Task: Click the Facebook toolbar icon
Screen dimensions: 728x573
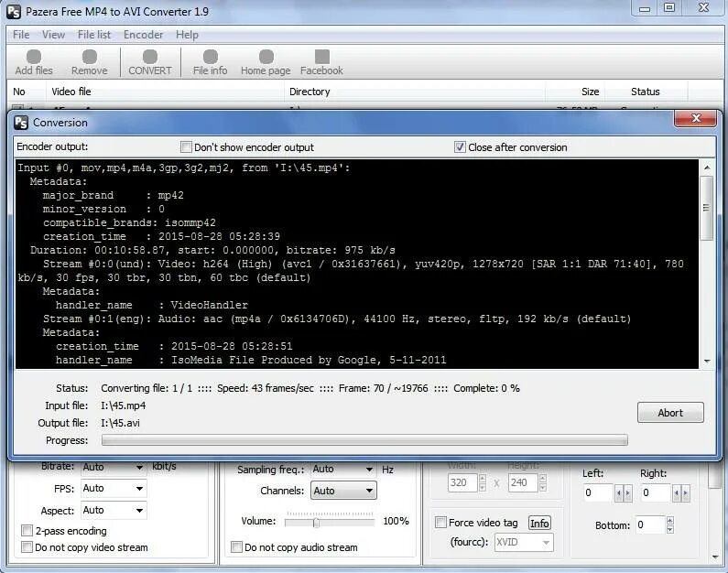Action: click(x=321, y=62)
